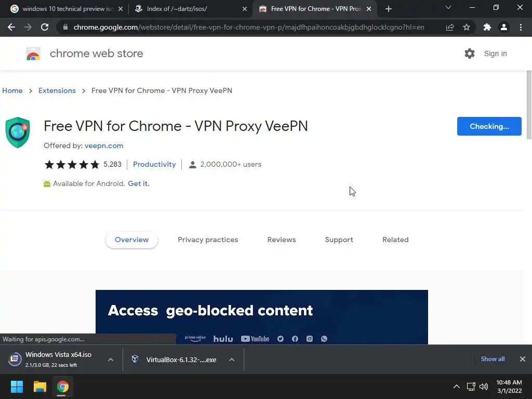532x399 pixels.
Task: Close the windows 10 technical preview tab
Action: pos(121,9)
